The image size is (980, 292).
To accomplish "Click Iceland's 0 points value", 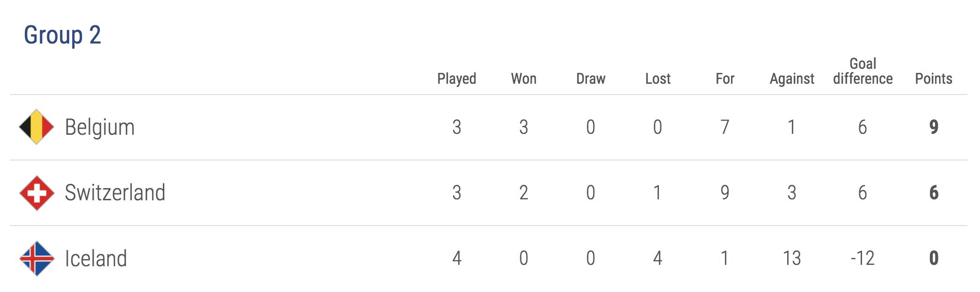I will click(x=934, y=258).
